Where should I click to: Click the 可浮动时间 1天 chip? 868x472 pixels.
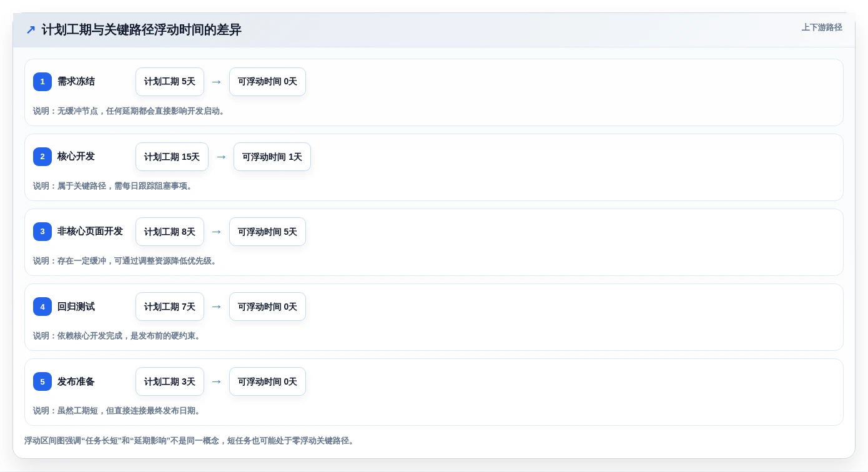point(272,157)
